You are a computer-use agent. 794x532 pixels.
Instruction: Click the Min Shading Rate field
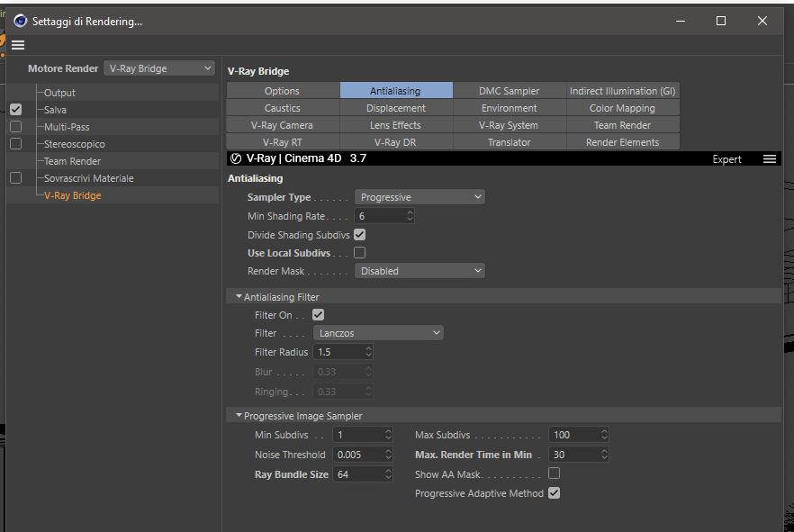coord(380,216)
